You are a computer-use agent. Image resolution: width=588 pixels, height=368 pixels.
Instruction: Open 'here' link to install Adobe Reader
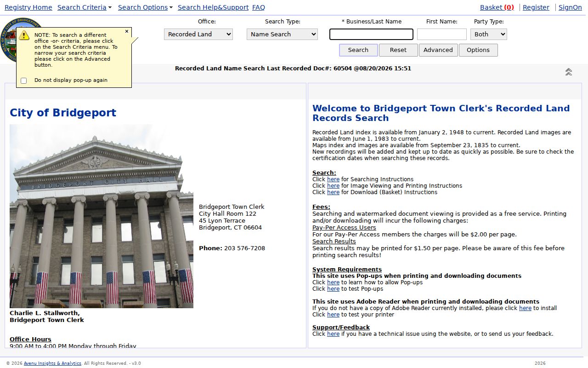[x=525, y=308]
